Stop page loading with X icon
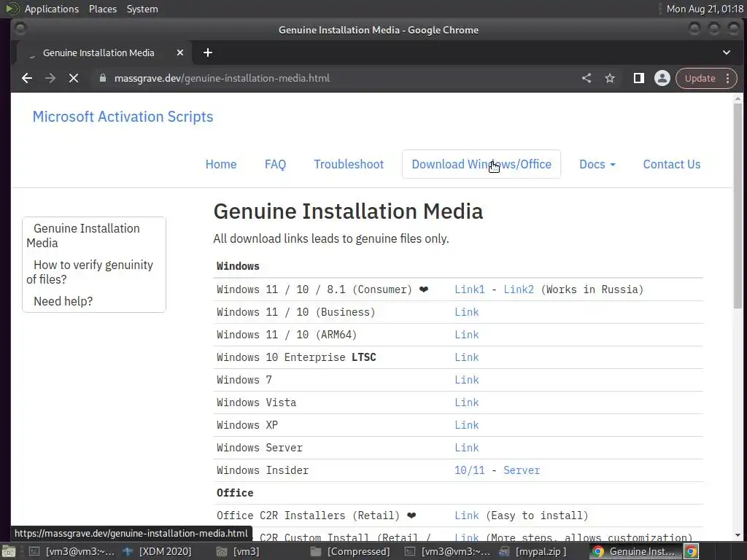Viewport: 747px width, 560px height. coord(74,78)
